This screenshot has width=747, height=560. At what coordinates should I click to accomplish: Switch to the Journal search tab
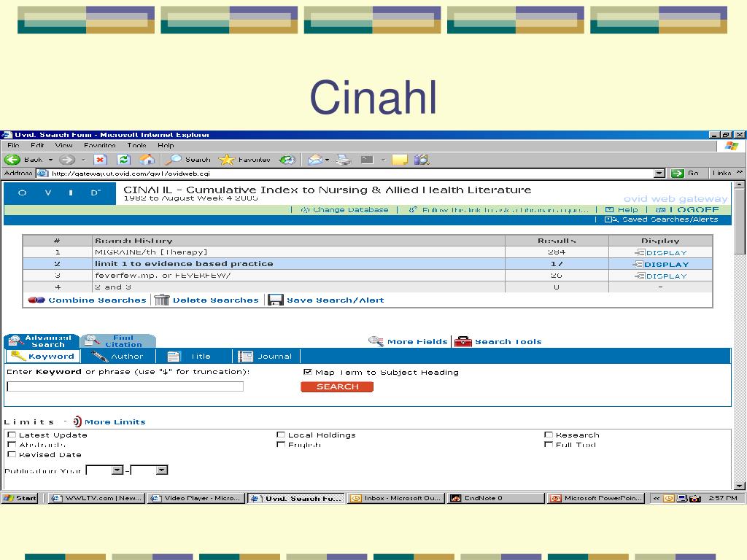pos(267,356)
